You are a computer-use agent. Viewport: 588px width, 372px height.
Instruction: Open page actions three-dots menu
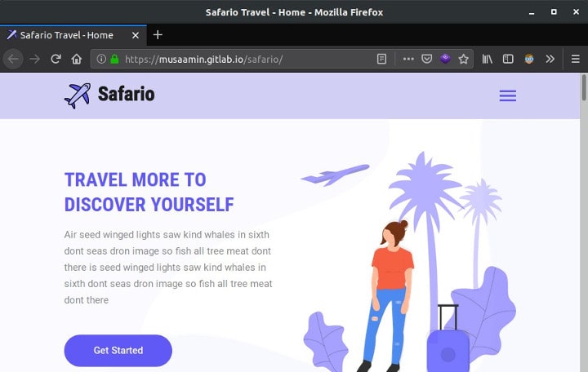point(408,59)
